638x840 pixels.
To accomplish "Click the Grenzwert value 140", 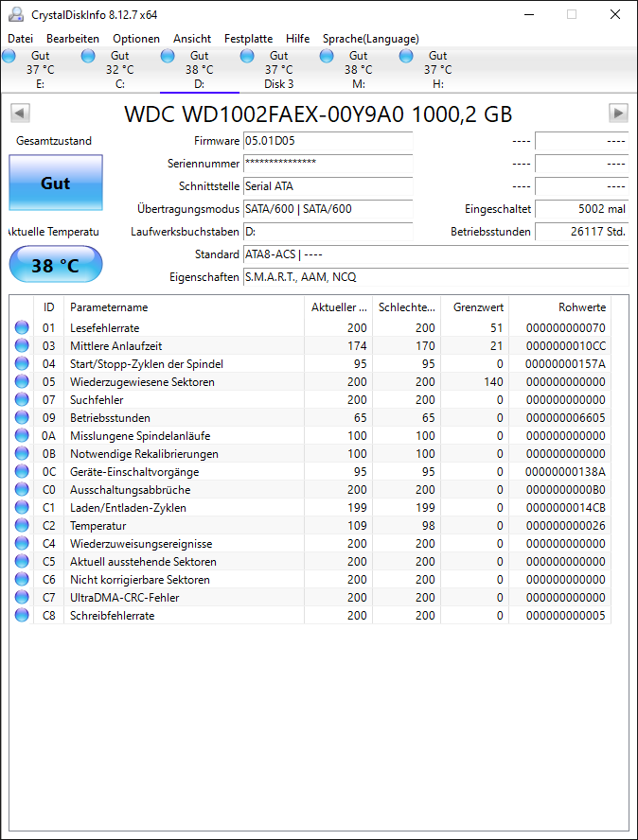I will (x=493, y=382).
